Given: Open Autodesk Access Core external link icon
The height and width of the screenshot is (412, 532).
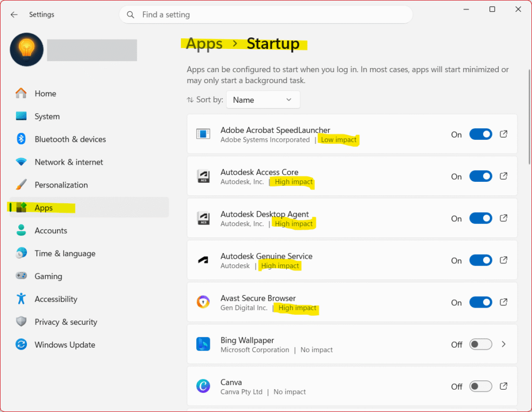Looking at the screenshot, I should pos(503,176).
